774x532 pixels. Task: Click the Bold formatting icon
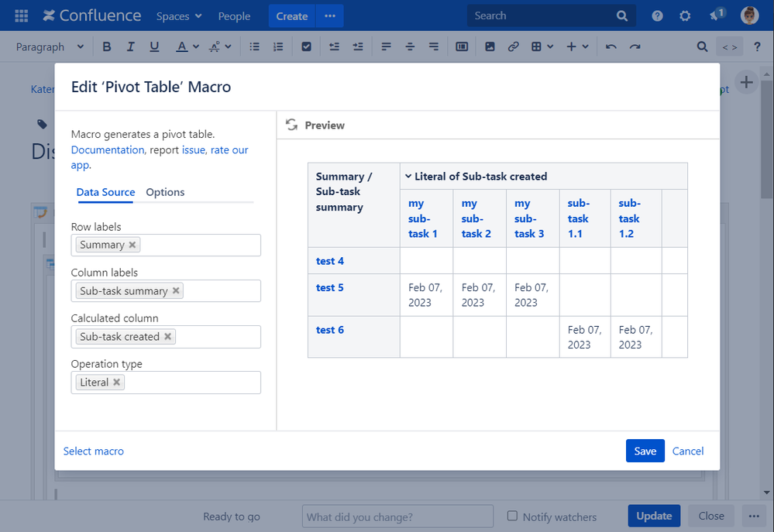[x=107, y=47]
